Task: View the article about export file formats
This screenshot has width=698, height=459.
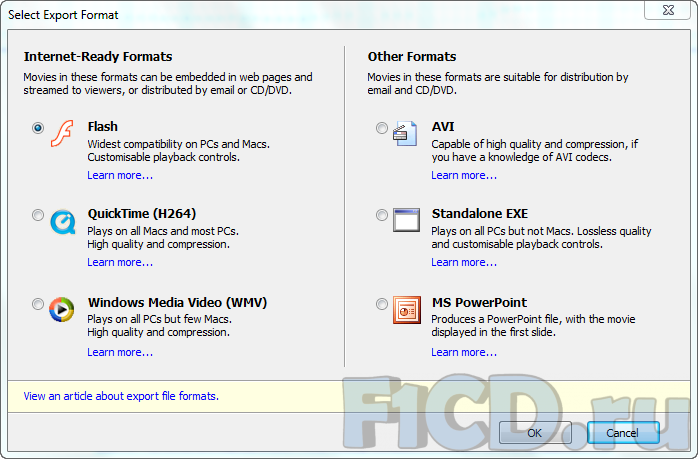Action: coord(121,396)
